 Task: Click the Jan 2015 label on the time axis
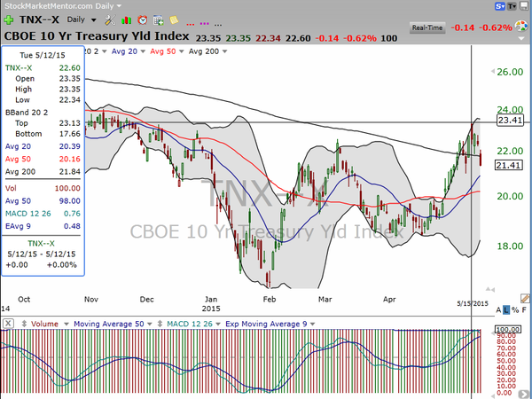coord(211,304)
